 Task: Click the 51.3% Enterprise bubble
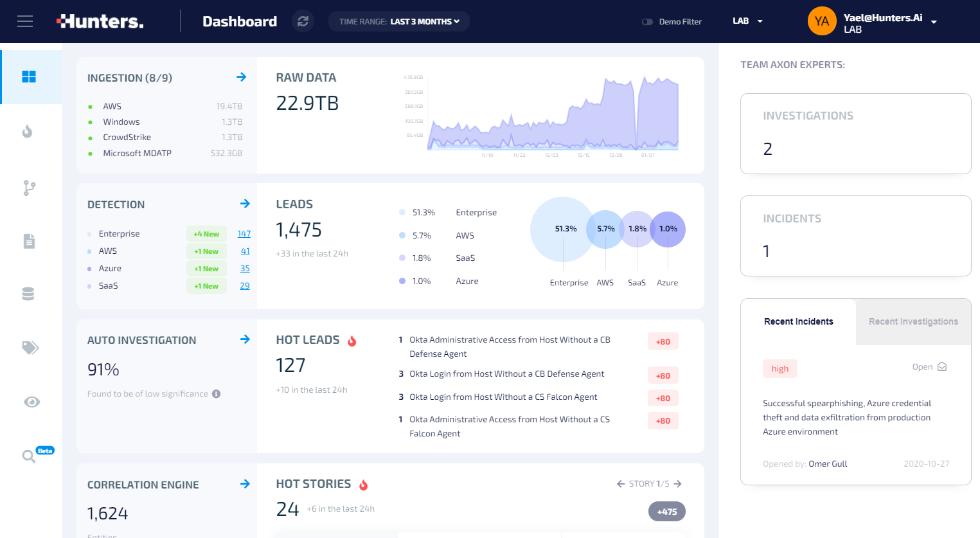point(562,229)
